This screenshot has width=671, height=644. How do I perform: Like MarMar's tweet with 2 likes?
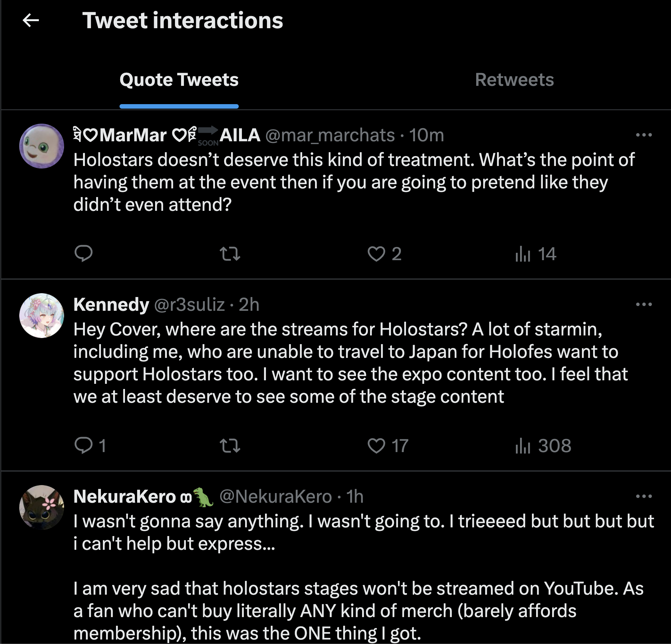(x=376, y=254)
